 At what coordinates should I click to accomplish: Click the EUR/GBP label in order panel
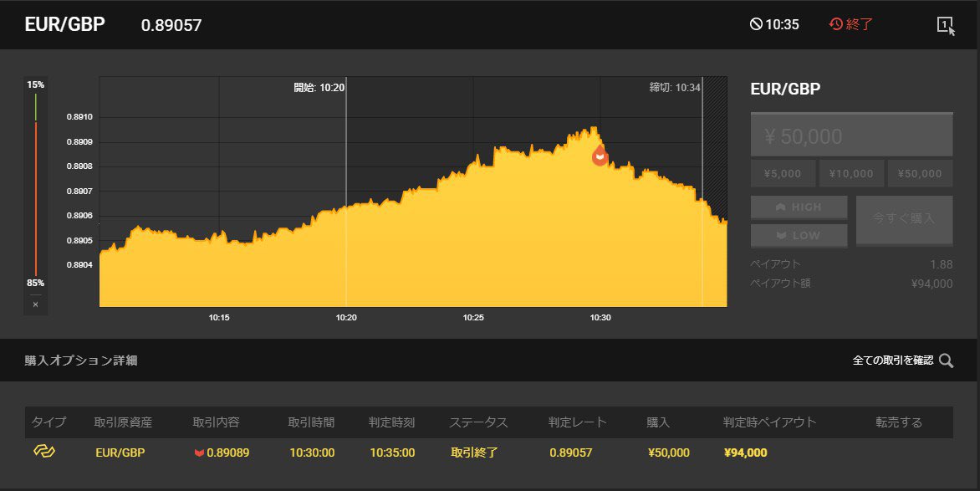tap(786, 89)
